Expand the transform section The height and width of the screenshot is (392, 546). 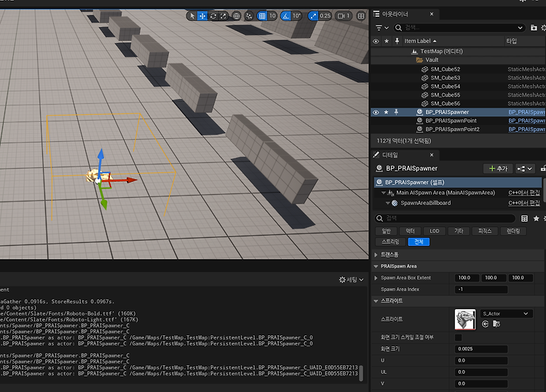click(376, 255)
